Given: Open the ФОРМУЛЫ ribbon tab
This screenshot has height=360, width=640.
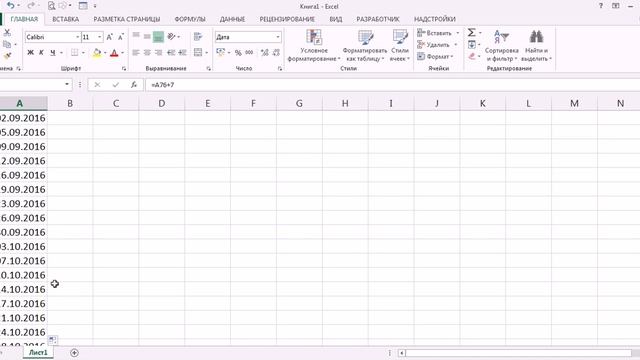Looking at the screenshot, I should click(x=190, y=19).
